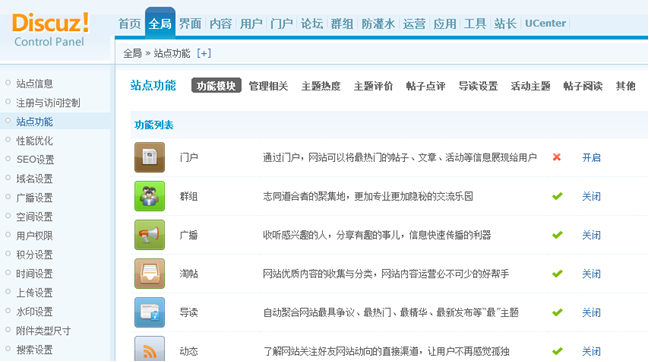Image resolution: width=649 pixels, height=362 pixels.
Task: Click the 群组 green people icon
Action: pos(149,196)
